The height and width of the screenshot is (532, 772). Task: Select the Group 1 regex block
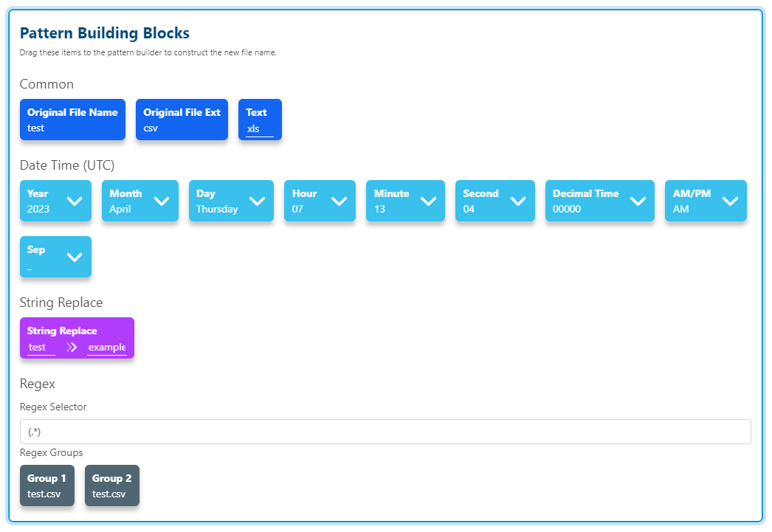[x=47, y=486]
